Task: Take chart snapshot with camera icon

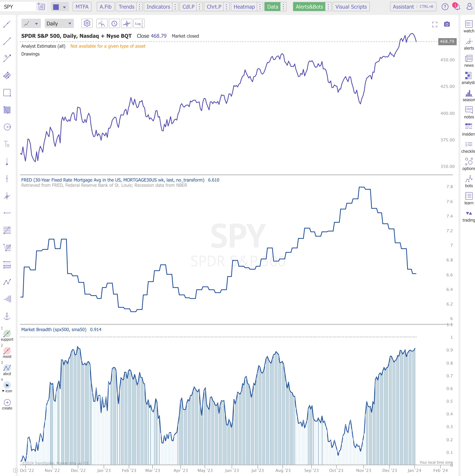Action: click(x=447, y=24)
